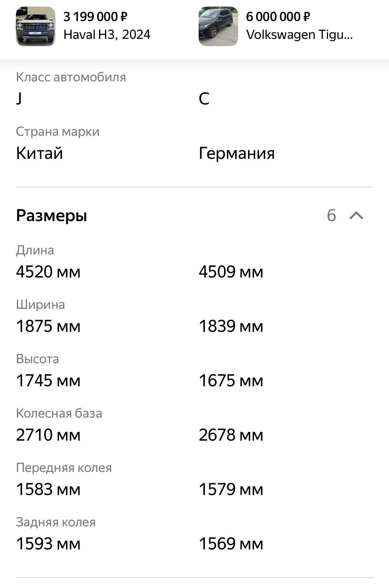Tap the 3 199 000 ₽ price
The image size is (389, 588).
coord(95,16)
